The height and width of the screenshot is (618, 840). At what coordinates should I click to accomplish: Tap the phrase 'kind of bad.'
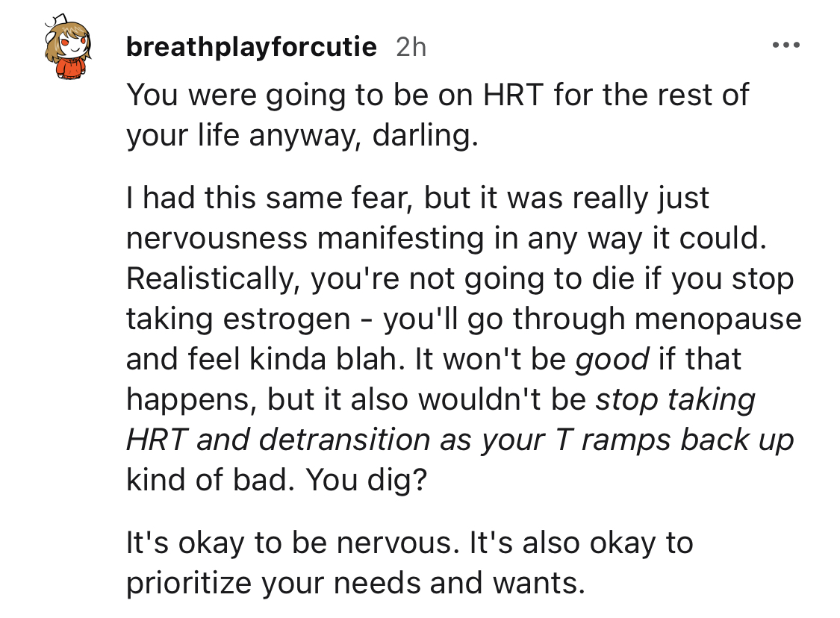211,479
